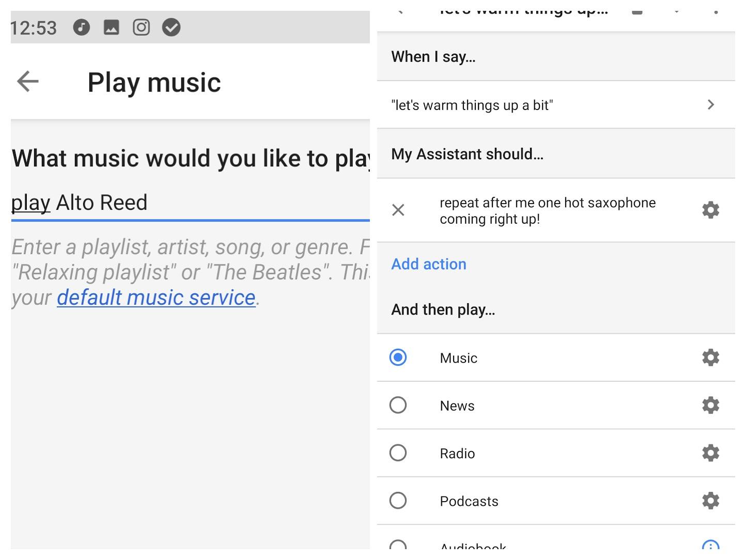Viewport: 746px width, 560px height.
Task: Tap the back arrow beside Play music
Action: [x=28, y=82]
